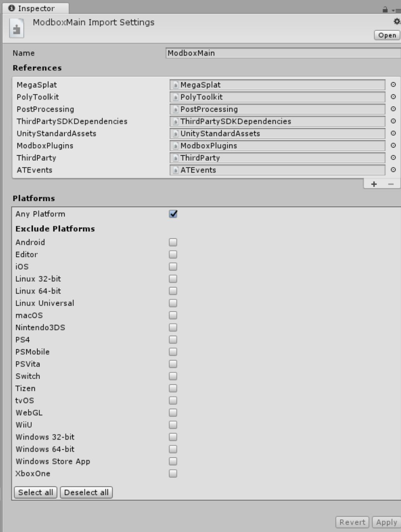Screen dimensions: 401x532
Task: Exclude the Nintendo3DS platform
Action: pos(173,328)
